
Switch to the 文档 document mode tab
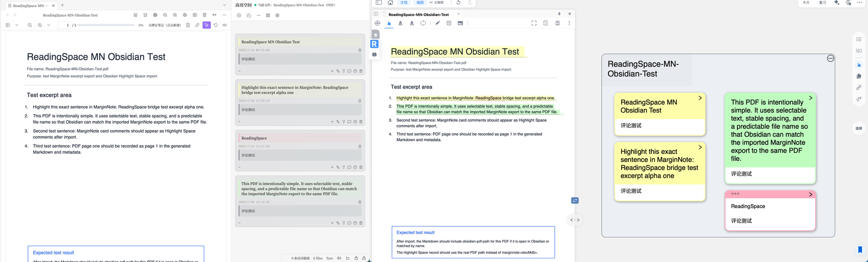click(404, 3)
